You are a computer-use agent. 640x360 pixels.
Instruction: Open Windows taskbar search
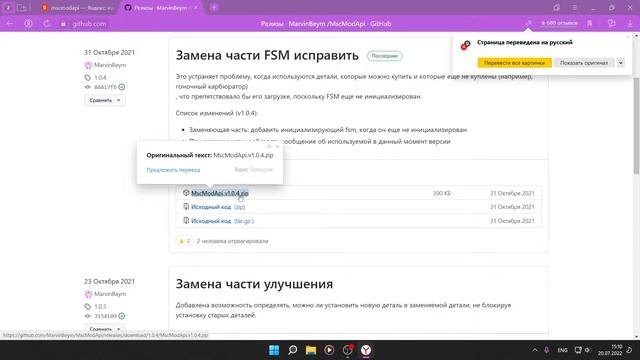[292, 350]
